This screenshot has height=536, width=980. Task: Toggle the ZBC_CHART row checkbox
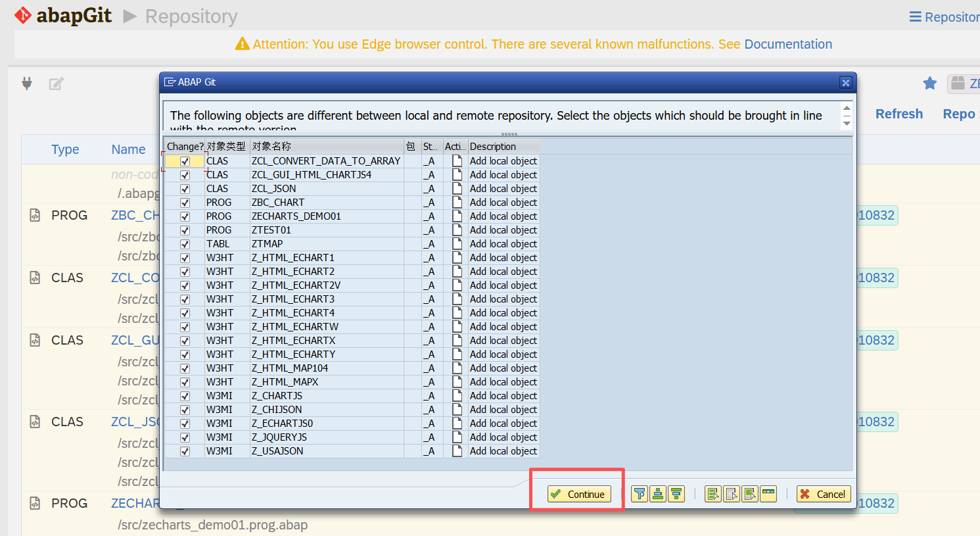(185, 203)
